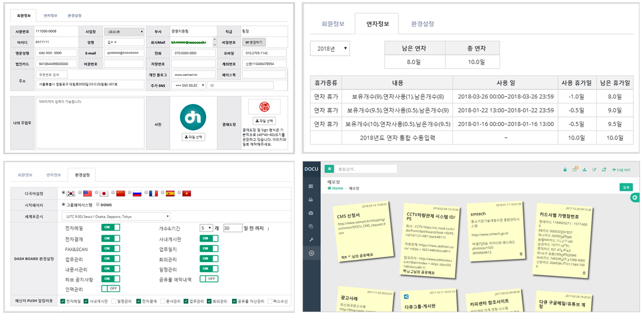Click the French flag icon in 다국어설정

tap(153, 193)
